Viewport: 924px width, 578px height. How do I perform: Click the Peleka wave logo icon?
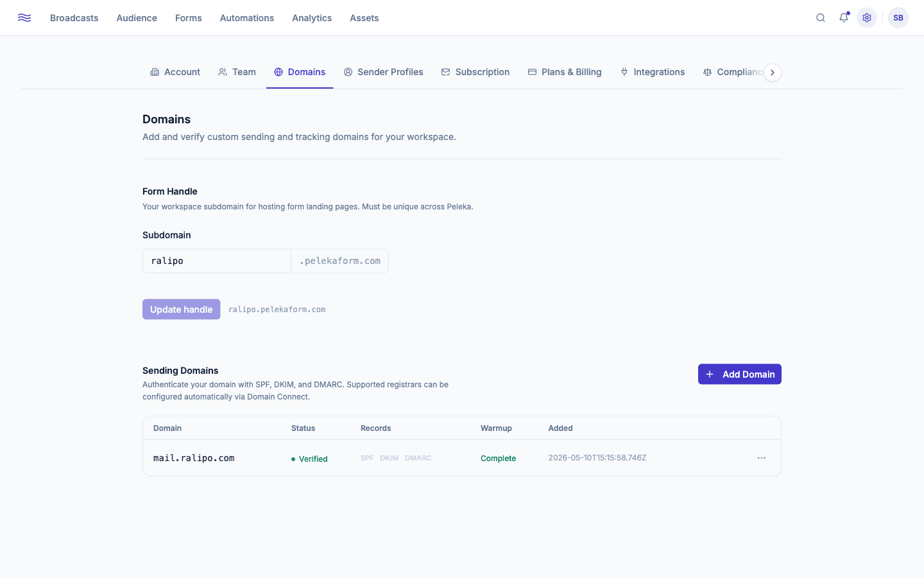24,18
